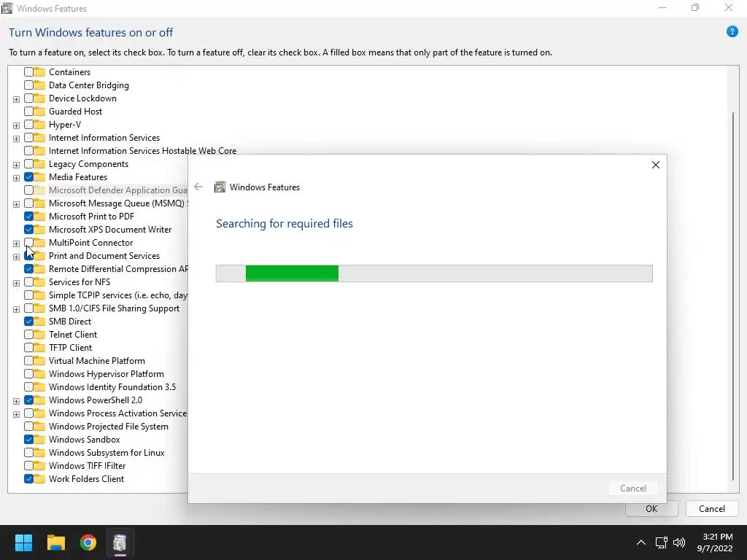747x560 pixels.
Task: Click the feature list vertical scrollbar
Action: 733,295
